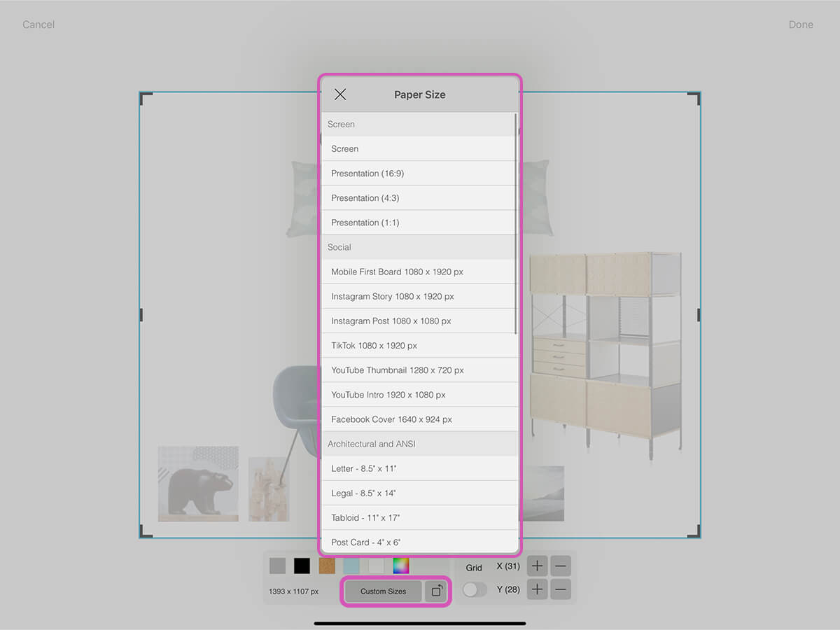Select Letter - 8.5" x 11"
The image size is (840, 630).
(x=419, y=468)
